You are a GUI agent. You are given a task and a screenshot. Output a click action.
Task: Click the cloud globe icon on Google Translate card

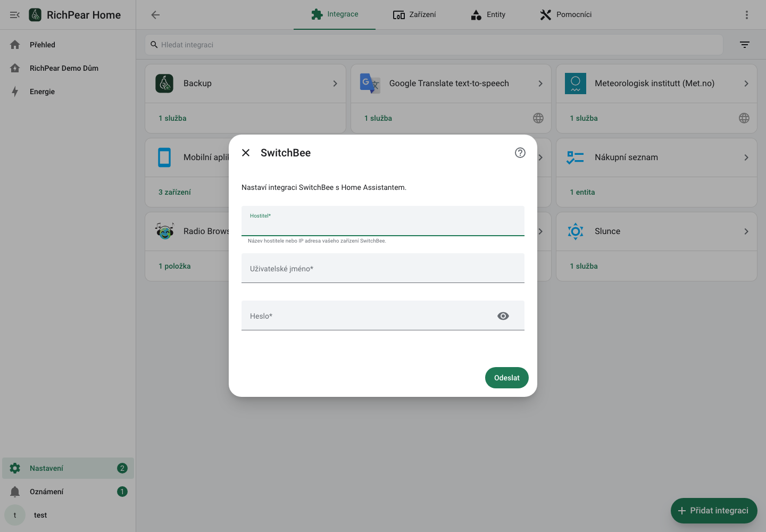(x=538, y=118)
